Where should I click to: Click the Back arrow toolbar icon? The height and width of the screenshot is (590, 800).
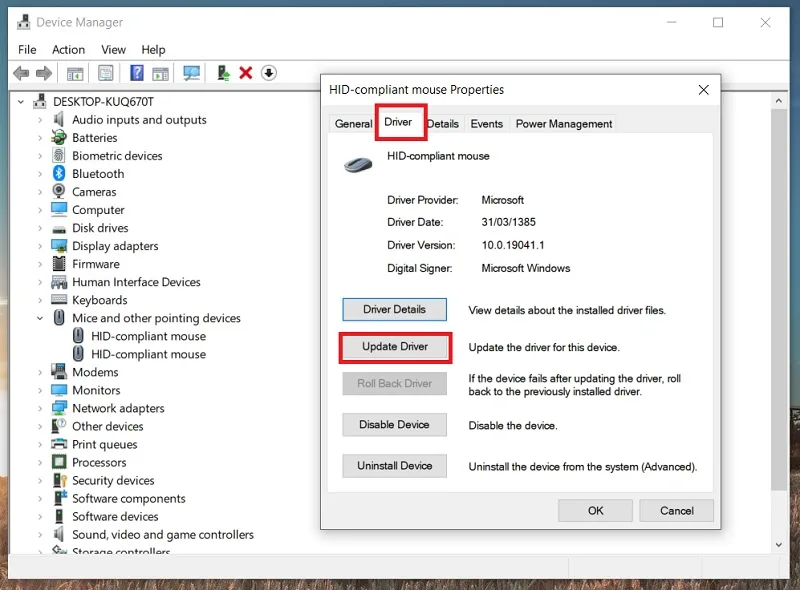[x=21, y=73]
